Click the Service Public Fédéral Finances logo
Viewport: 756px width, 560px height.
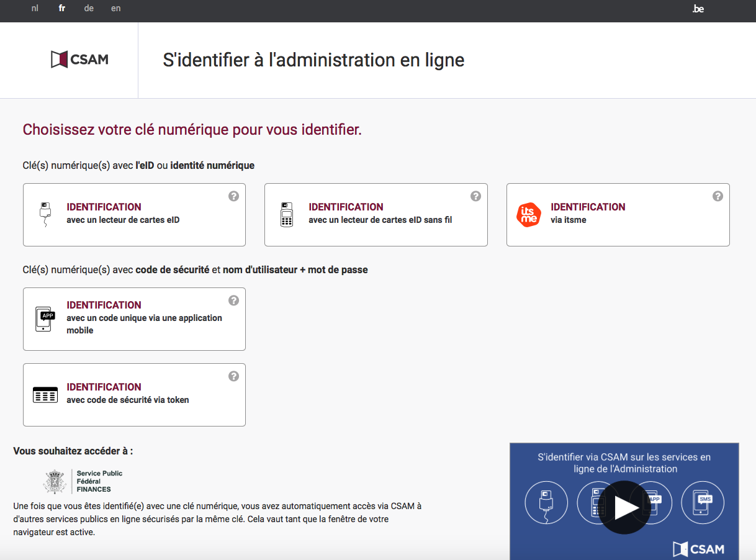(83, 481)
